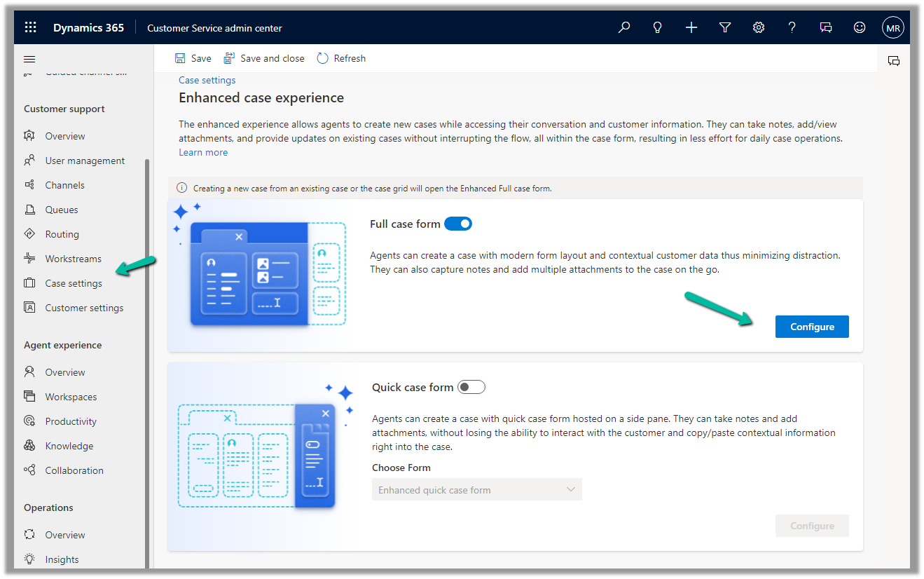924x579 pixels.
Task: Select Case settings in the sidebar
Action: (x=74, y=283)
